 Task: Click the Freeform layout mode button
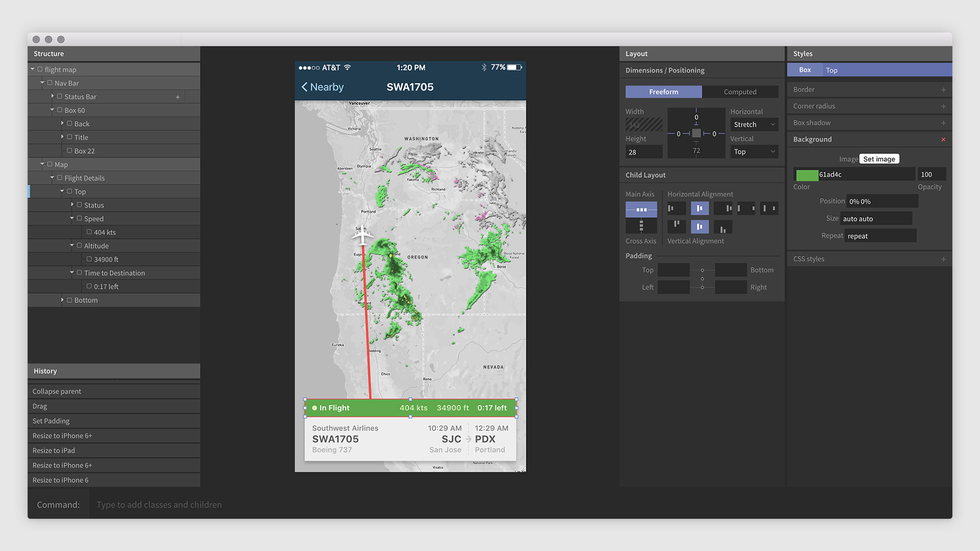pyautogui.click(x=663, y=91)
